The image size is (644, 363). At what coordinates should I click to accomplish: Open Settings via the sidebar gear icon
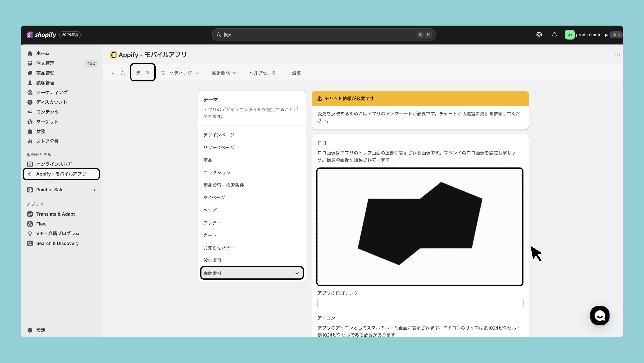coord(30,330)
